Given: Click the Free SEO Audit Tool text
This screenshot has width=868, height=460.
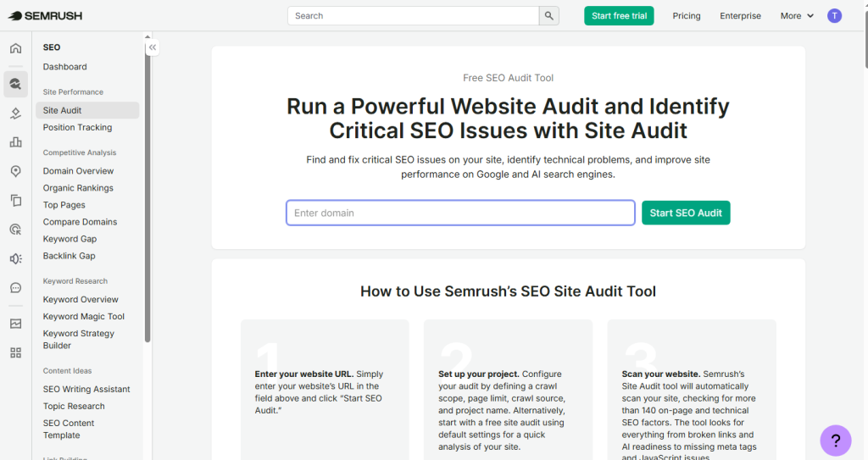Looking at the screenshot, I should pyautogui.click(x=509, y=78).
